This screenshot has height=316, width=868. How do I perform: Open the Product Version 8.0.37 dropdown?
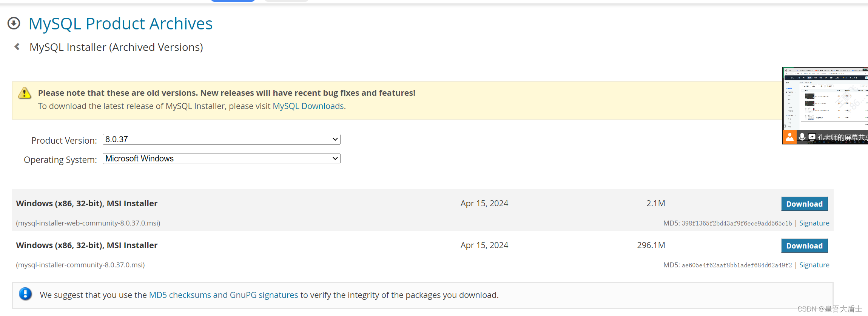pos(221,140)
